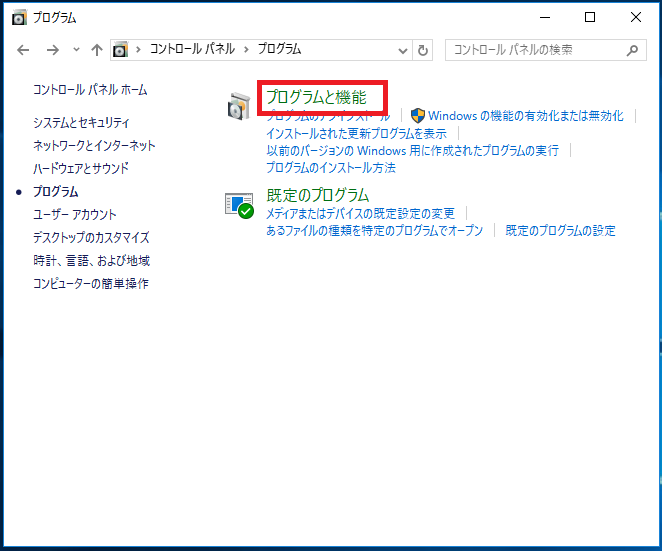The height and width of the screenshot is (551, 662).
Task: Refresh the Control Panel view
Action: pyautogui.click(x=423, y=50)
